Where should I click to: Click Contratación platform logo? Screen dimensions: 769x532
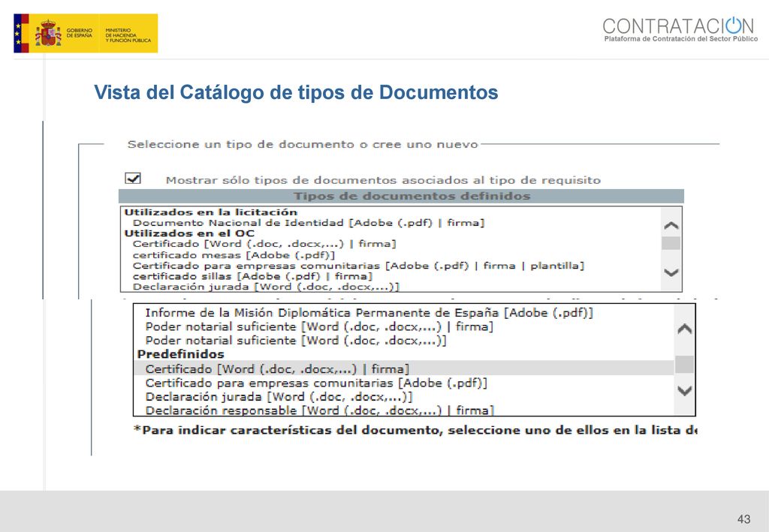pyautogui.click(x=680, y=29)
